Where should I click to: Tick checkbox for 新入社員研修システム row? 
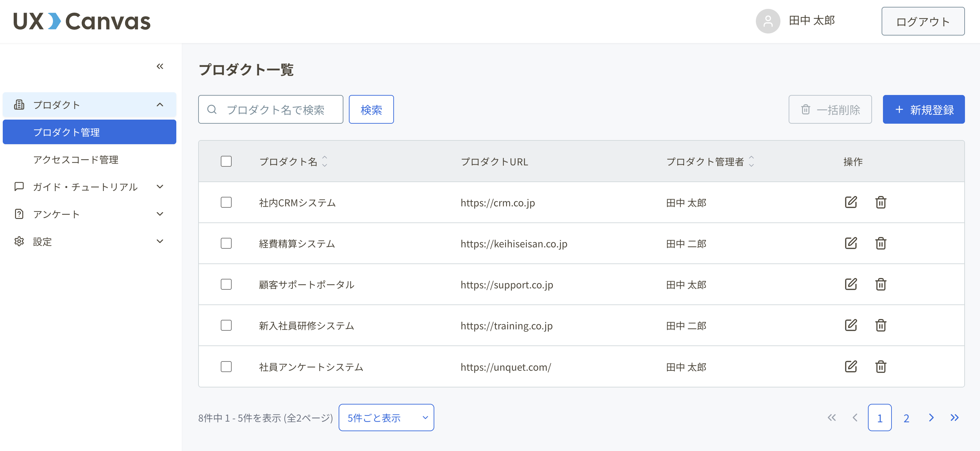click(226, 326)
